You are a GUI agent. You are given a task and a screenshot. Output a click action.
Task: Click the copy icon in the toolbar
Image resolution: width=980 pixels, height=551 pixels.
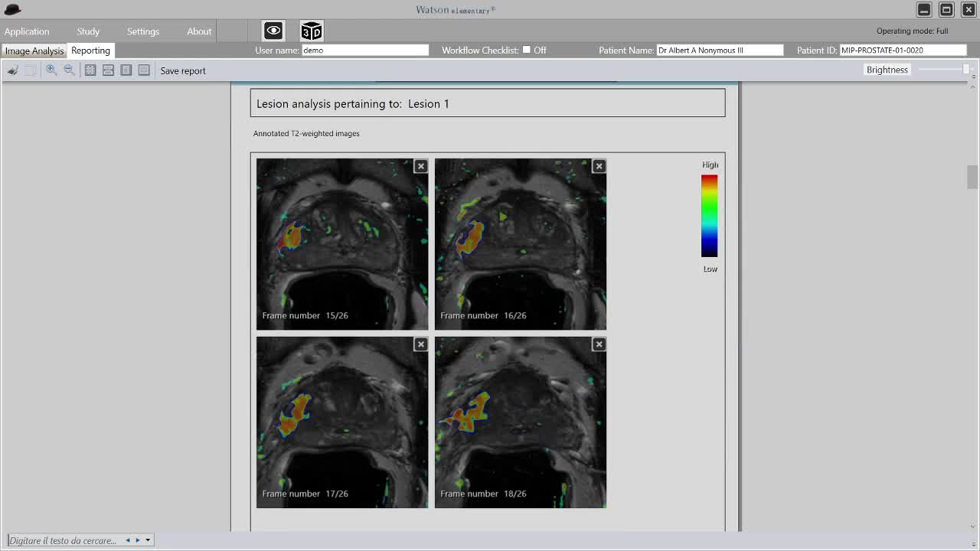point(31,70)
